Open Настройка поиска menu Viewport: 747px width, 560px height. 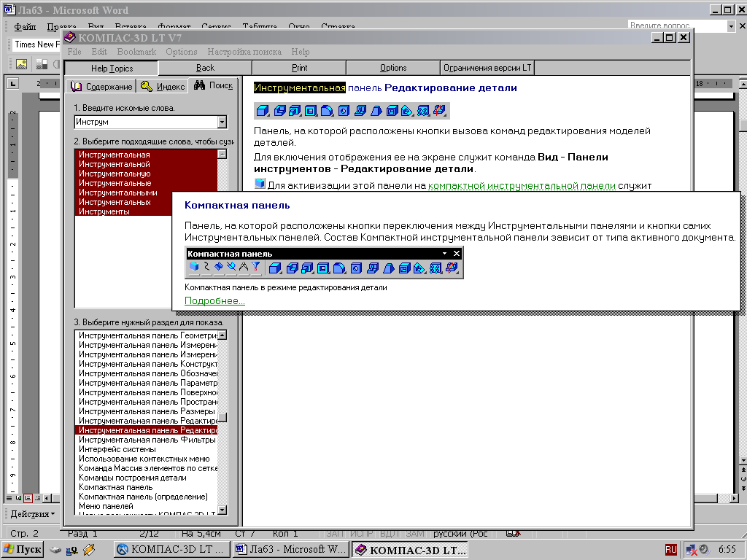(244, 52)
